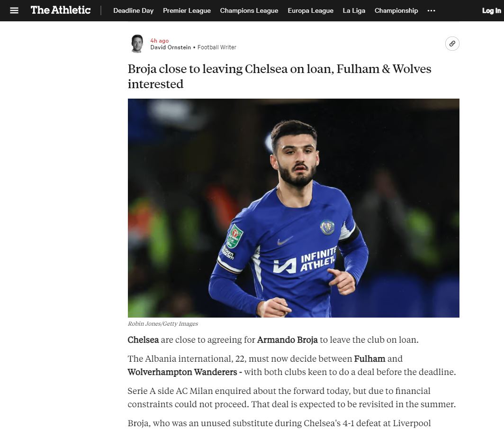
Task: Click the Broja Chelsea photo
Action: click(294, 208)
